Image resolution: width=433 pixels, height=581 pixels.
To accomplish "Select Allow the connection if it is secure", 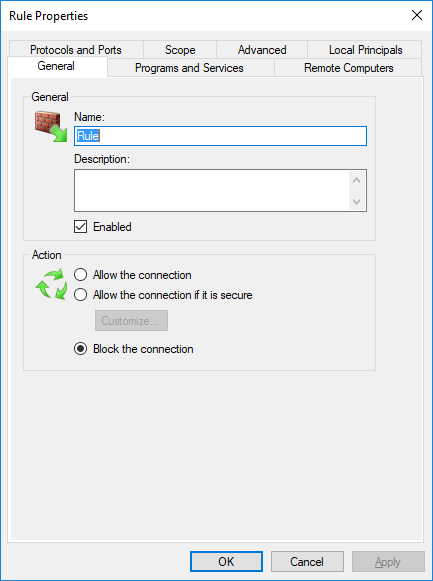I will pyautogui.click(x=80, y=295).
